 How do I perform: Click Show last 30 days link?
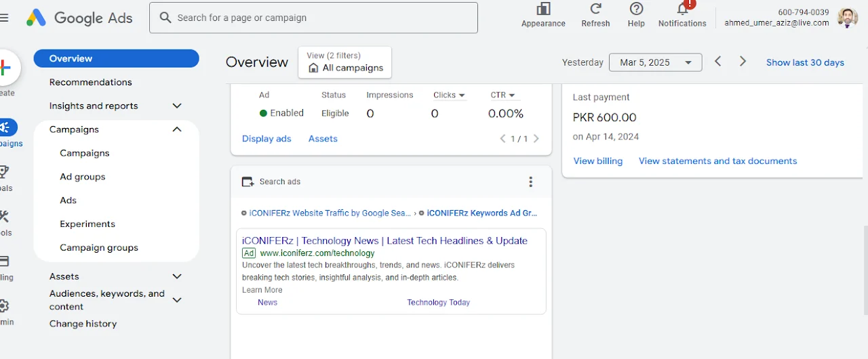tap(805, 62)
